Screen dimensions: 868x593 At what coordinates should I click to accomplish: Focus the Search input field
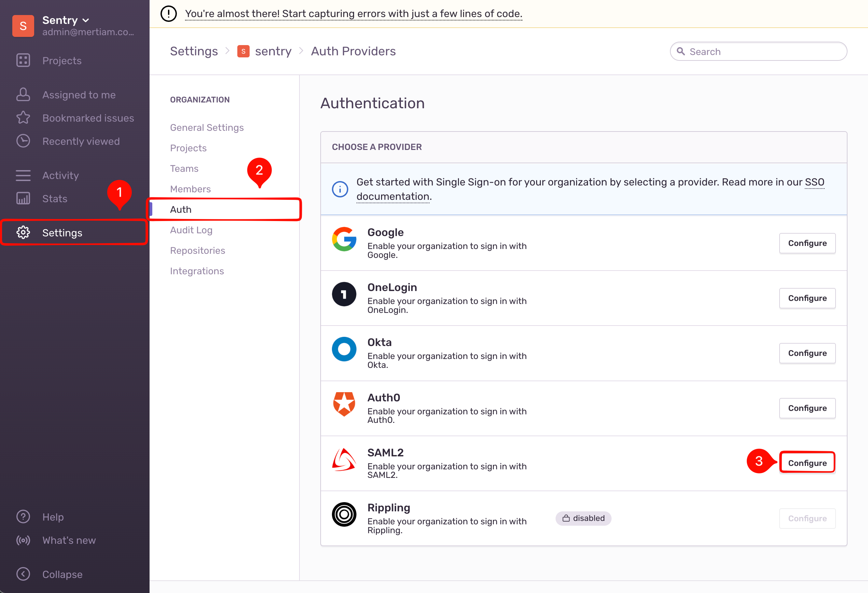pos(758,51)
